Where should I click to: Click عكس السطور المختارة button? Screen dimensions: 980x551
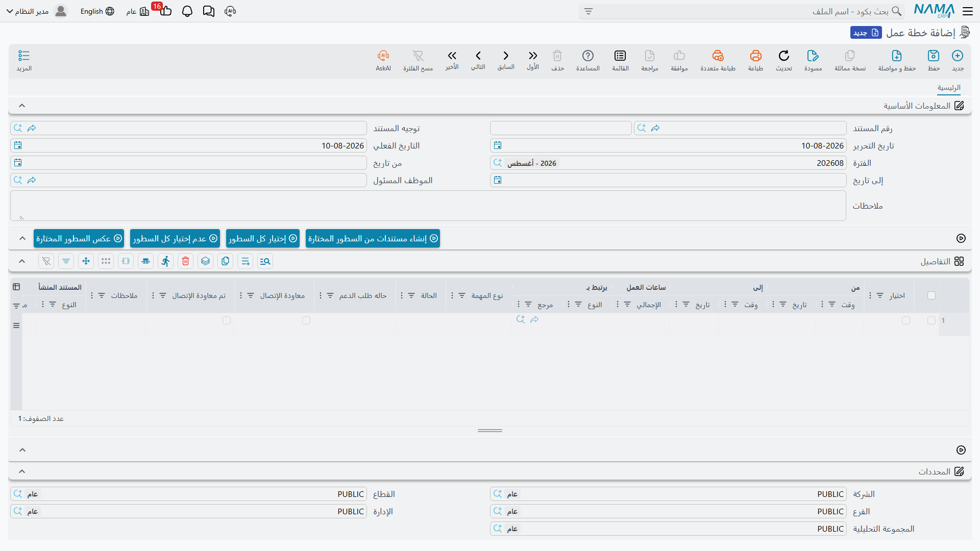click(x=79, y=238)
